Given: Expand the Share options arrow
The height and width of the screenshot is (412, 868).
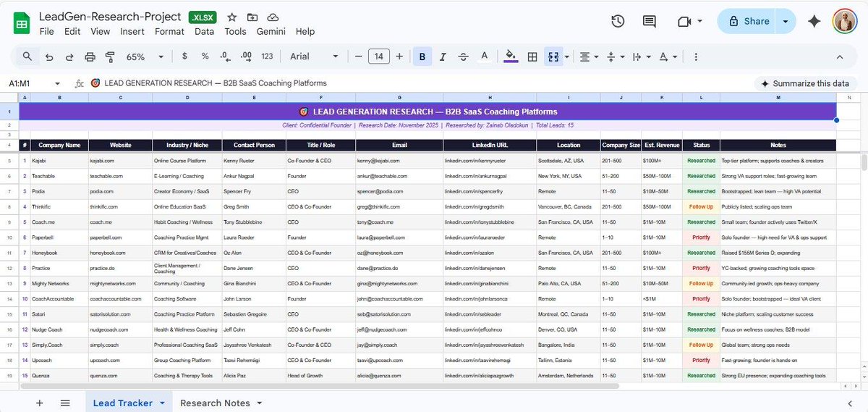Looking at the screenshot, I should (x=786, y=21).
